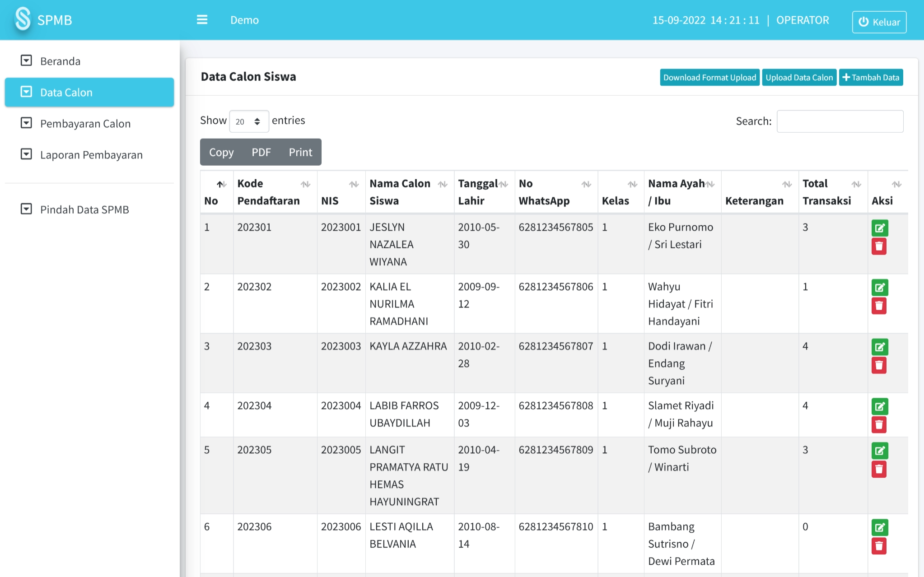Screen dimensions: 924x577
Task: Sort table by Kelas column
Action: pos(621,192)
